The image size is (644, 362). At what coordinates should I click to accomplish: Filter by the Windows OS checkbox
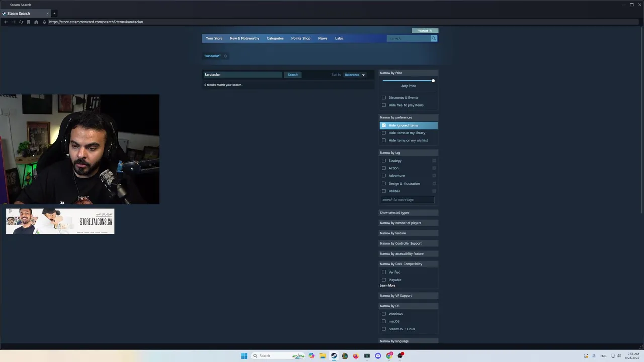384,314
